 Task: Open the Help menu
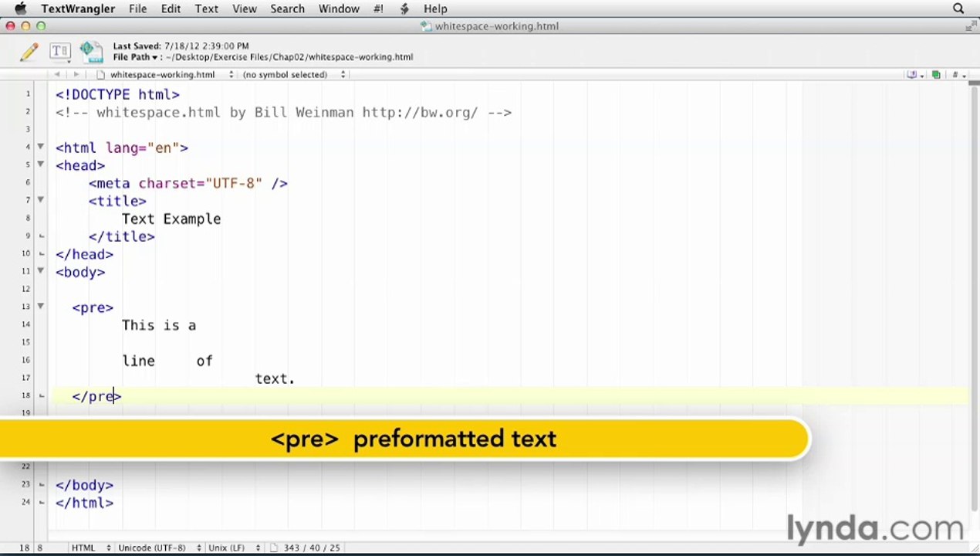435,8
